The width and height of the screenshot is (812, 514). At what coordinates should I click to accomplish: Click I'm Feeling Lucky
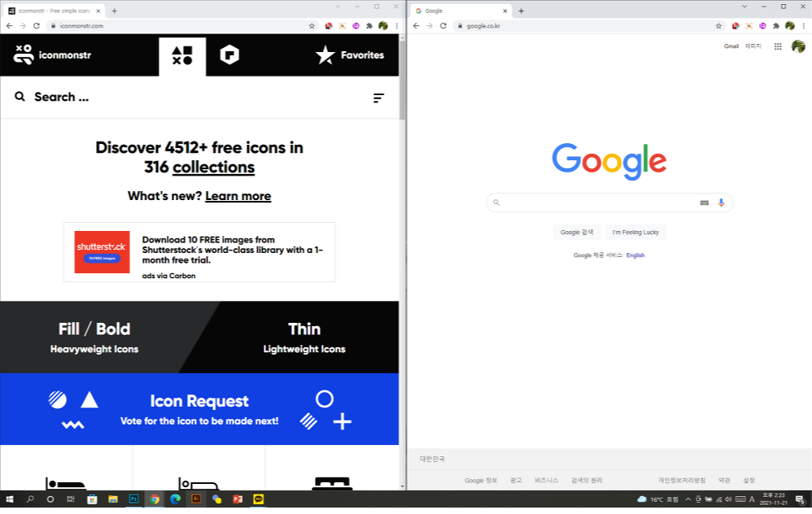click(635, 233)
